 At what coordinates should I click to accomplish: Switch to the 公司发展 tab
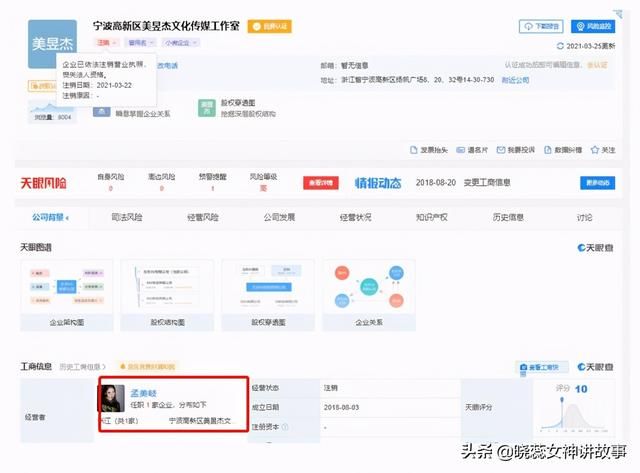(279, 217)
